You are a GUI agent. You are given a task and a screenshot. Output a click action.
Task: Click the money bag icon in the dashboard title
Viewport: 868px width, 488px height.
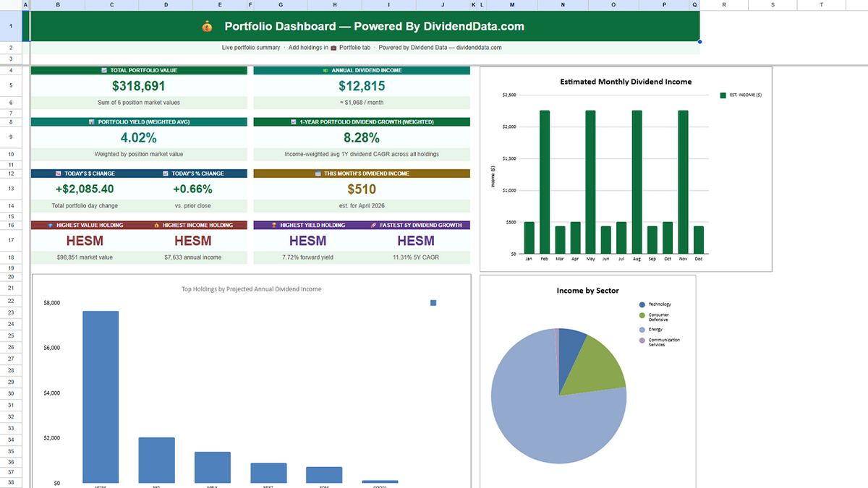point(206,26)
